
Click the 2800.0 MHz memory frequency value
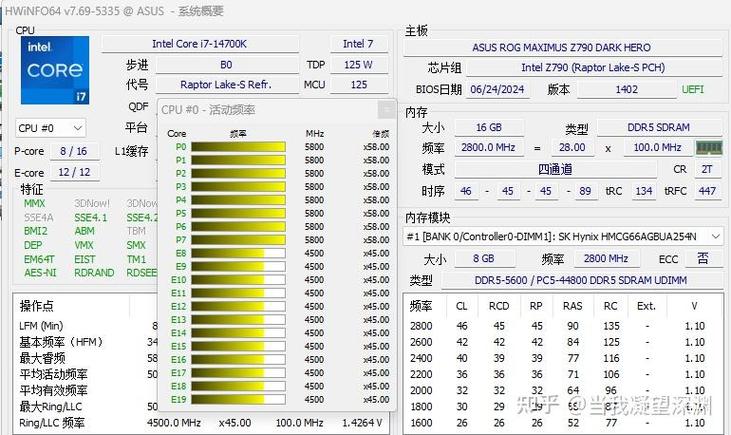pyautogui.click(x=489, y=148)
